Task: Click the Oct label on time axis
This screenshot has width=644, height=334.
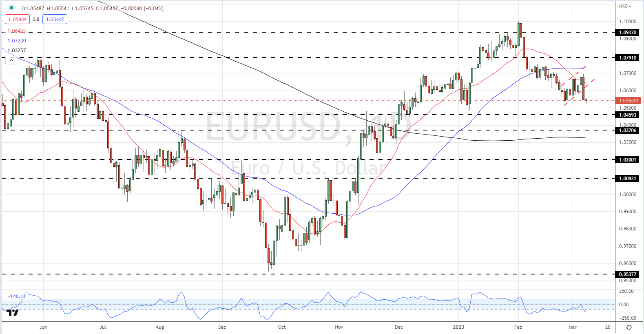Action: click(x=282, y=327)
